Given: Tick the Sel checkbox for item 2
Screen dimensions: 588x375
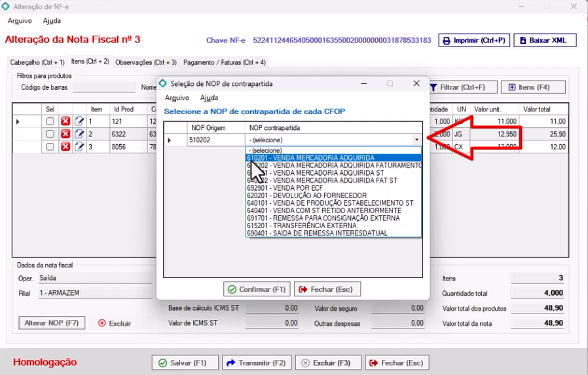Looking at the screenshot, I should coord(50,134).
